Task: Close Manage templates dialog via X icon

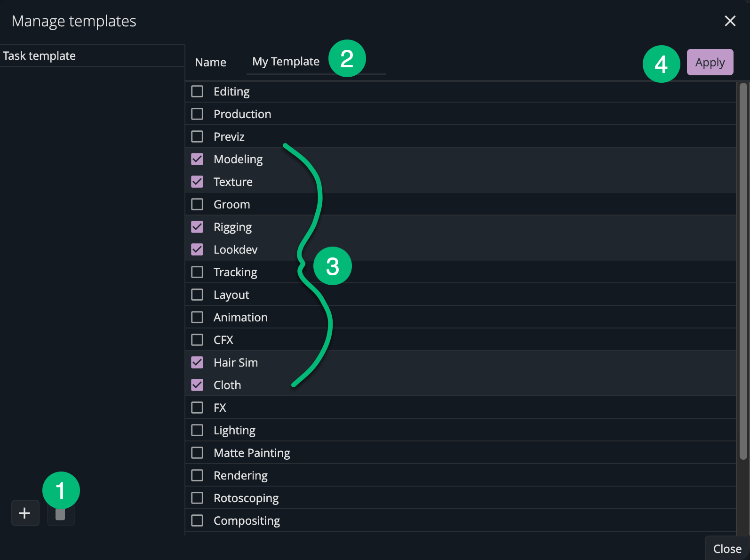Action: click(x=730, y=21)
